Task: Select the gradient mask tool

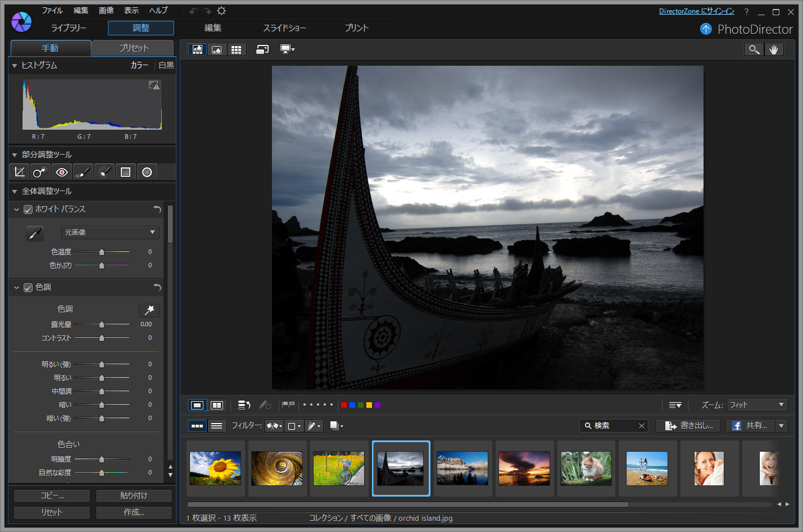Action: click(x=125, y=171)
